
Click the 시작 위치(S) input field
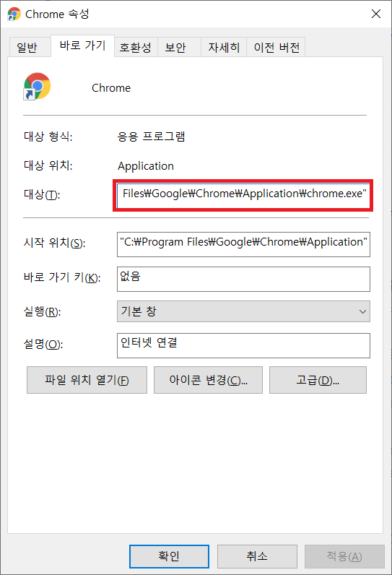[243, 244]
